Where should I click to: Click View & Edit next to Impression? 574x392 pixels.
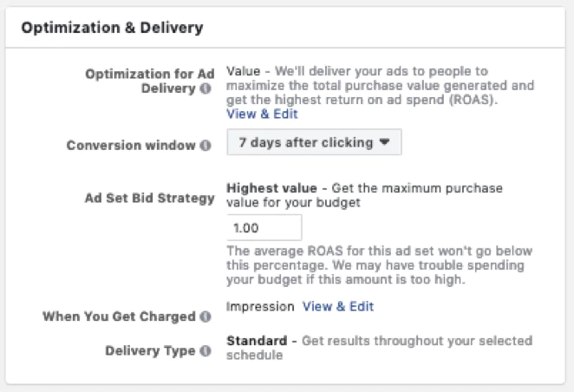[x=338, y=306]
